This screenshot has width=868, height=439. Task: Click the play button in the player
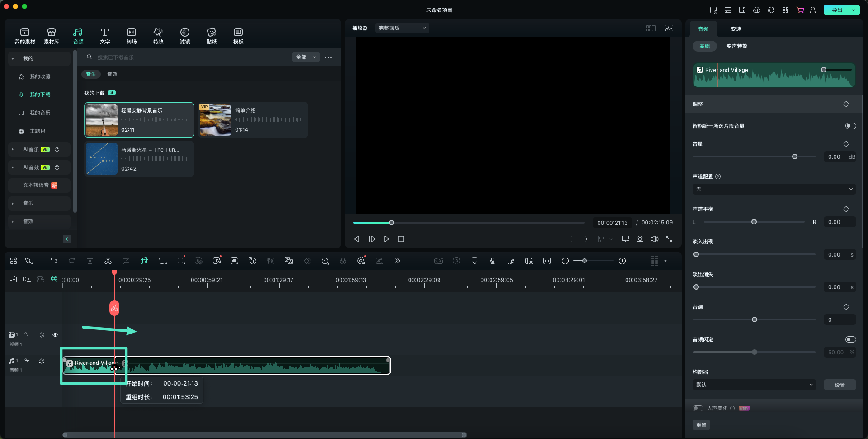click(387, 239)
